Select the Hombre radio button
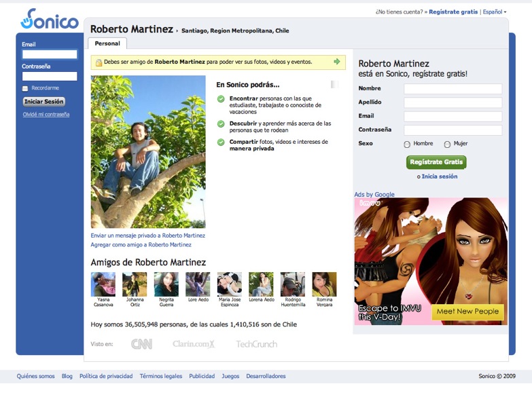 407,144
